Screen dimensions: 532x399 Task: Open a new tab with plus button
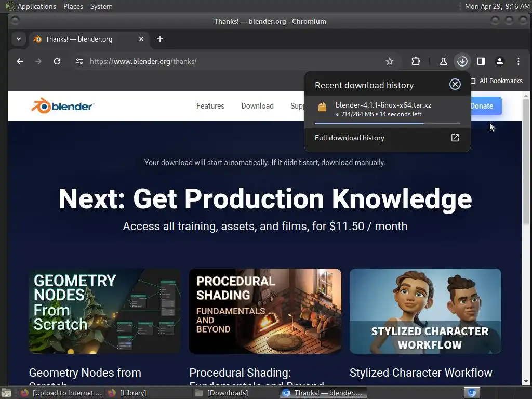click(160, 39)
